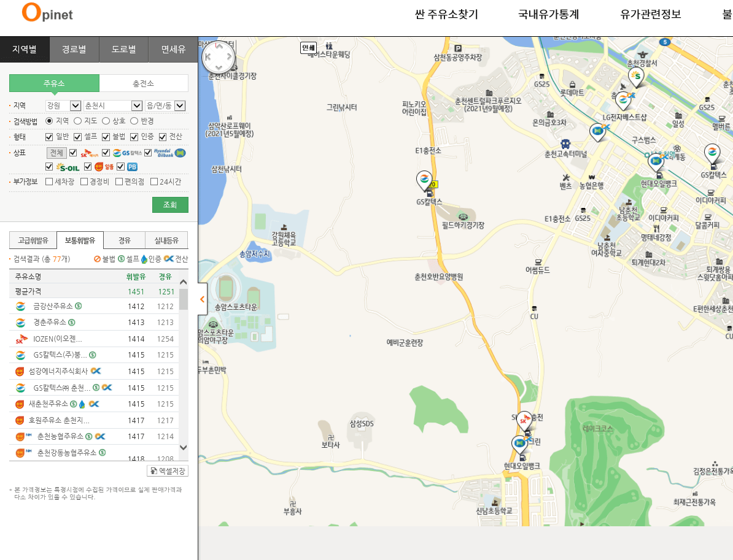
Task: Click GS logo icon in 금강산주유소 row
Action: (21, 307)
